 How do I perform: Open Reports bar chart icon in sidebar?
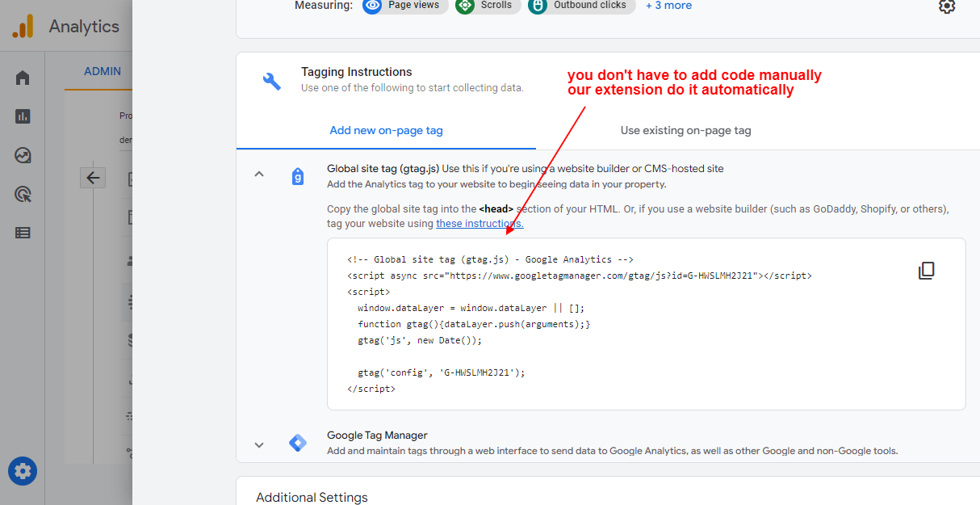[x=23, y=116]
